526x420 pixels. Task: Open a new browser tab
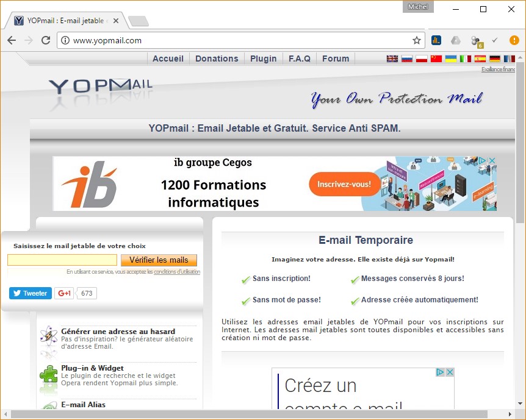[x=138, y=21]
